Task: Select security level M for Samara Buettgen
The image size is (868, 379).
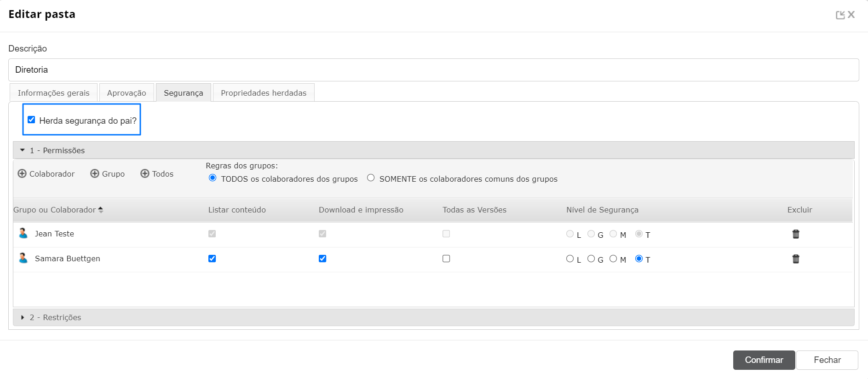Action: [x=613, y=258]
